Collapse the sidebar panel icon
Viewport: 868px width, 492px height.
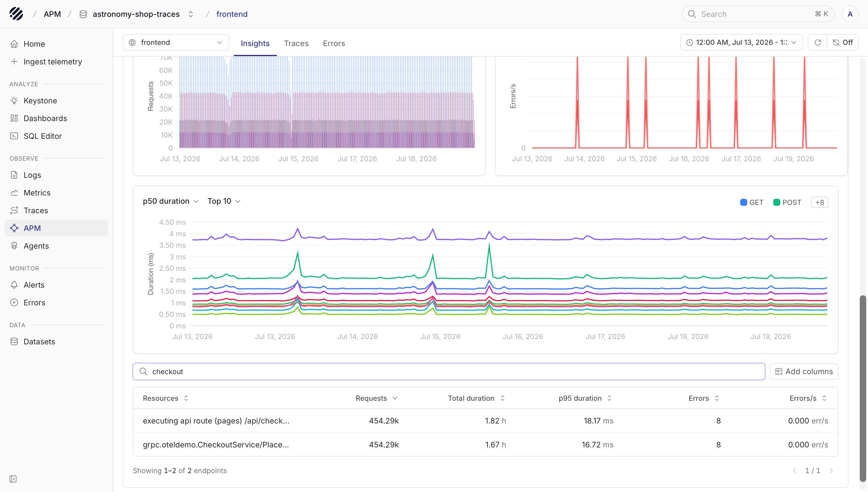13,479
